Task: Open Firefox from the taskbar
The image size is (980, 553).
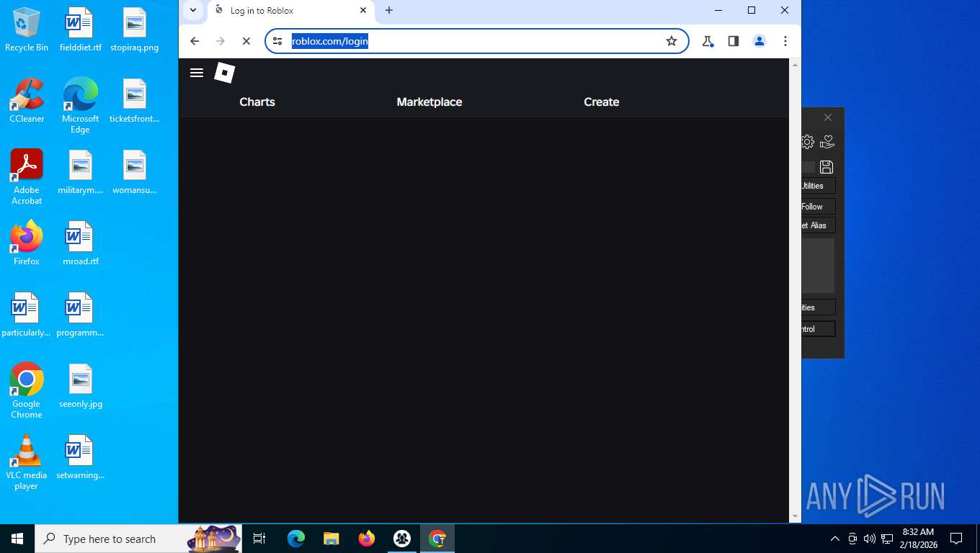Action: [367, 539]
